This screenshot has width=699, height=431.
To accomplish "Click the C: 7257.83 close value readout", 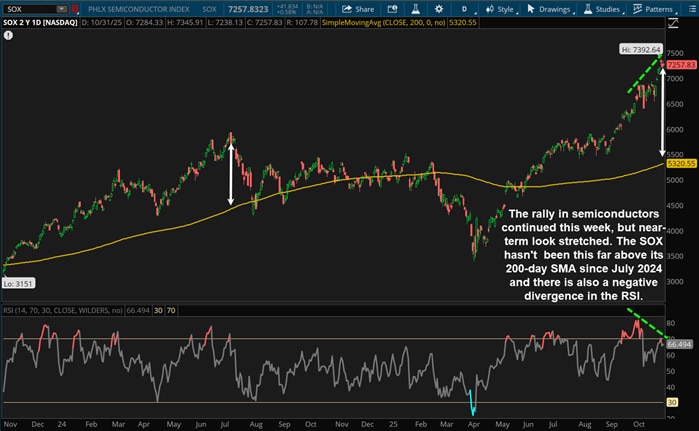I will point(264,22).
